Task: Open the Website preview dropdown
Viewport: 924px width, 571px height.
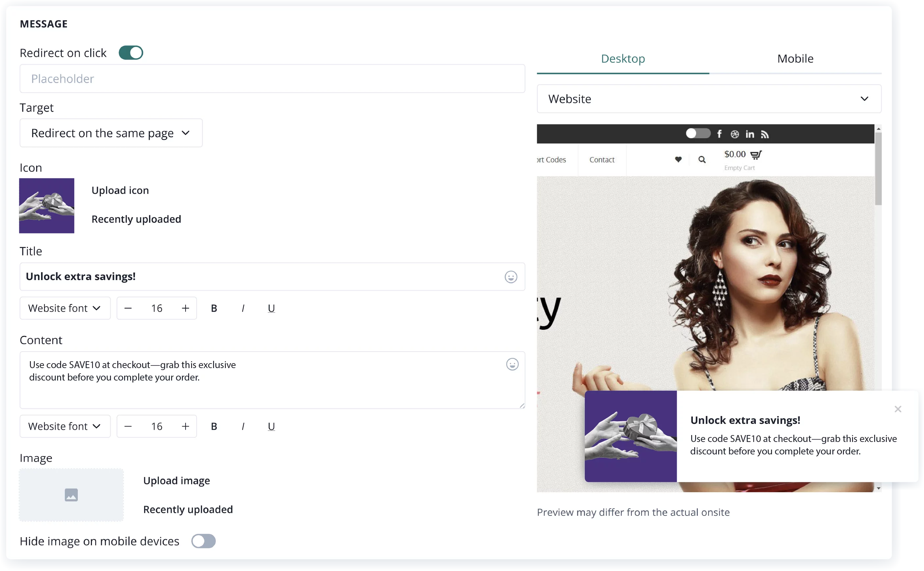Action: [x=709, y=99]
